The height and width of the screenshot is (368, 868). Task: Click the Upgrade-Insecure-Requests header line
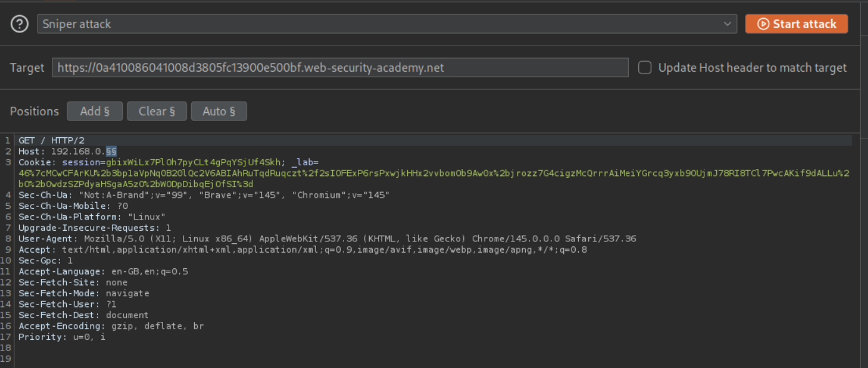(94, 228)
